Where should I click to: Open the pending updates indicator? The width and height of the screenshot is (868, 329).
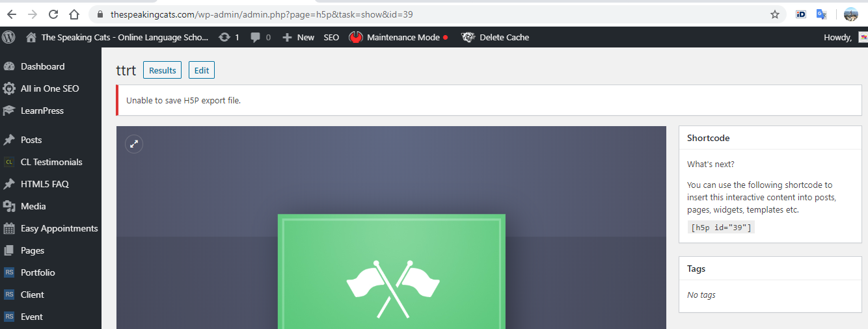point(229,37)
